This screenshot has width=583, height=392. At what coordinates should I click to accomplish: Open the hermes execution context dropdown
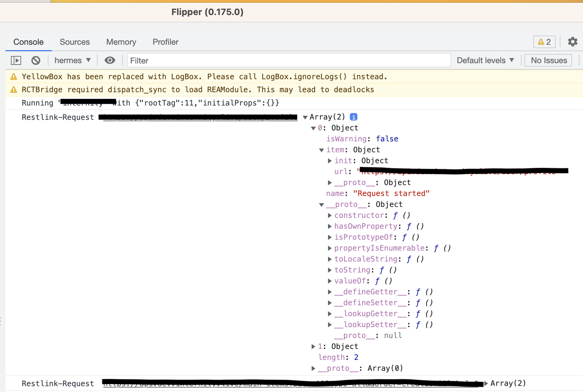(x=72, y=60)
